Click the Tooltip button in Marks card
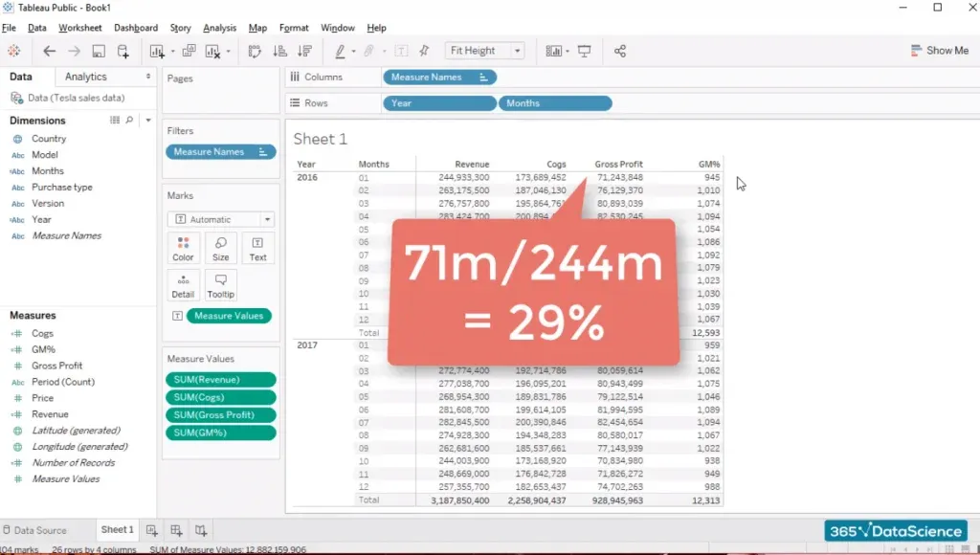The height and width of the screenshot is (555, 980). pyautogui.click(x=221, y=285)
